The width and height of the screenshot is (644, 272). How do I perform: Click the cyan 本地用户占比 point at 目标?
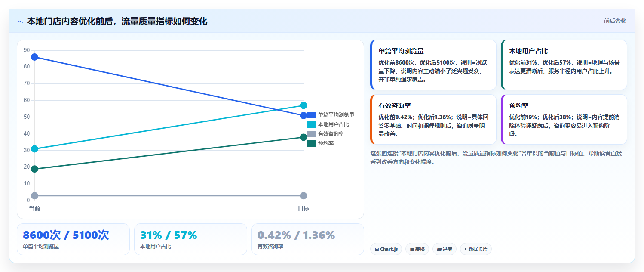(x=304, y=105)
